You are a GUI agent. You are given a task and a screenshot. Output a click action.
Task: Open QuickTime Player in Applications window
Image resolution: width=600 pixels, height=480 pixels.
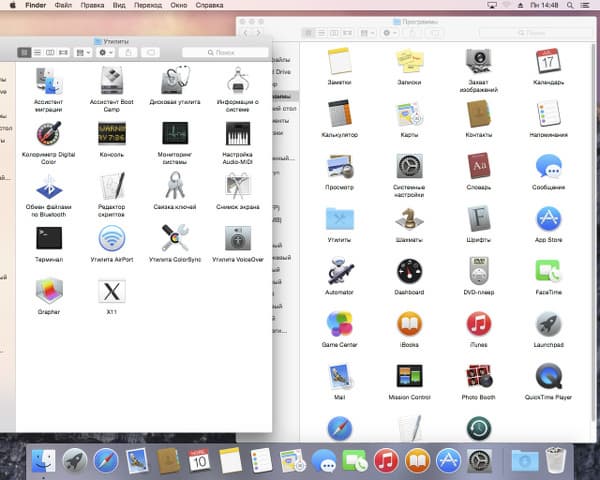(x=548, y=376)
